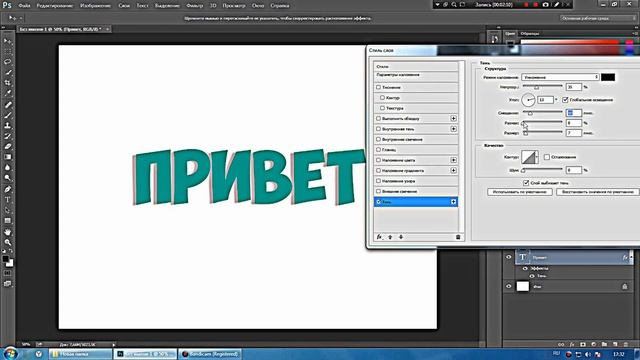Image resolution: width=640 pixels, height=360 pixels.
Task: Select the Eyedropper tool
Action: tap(7, 93)
